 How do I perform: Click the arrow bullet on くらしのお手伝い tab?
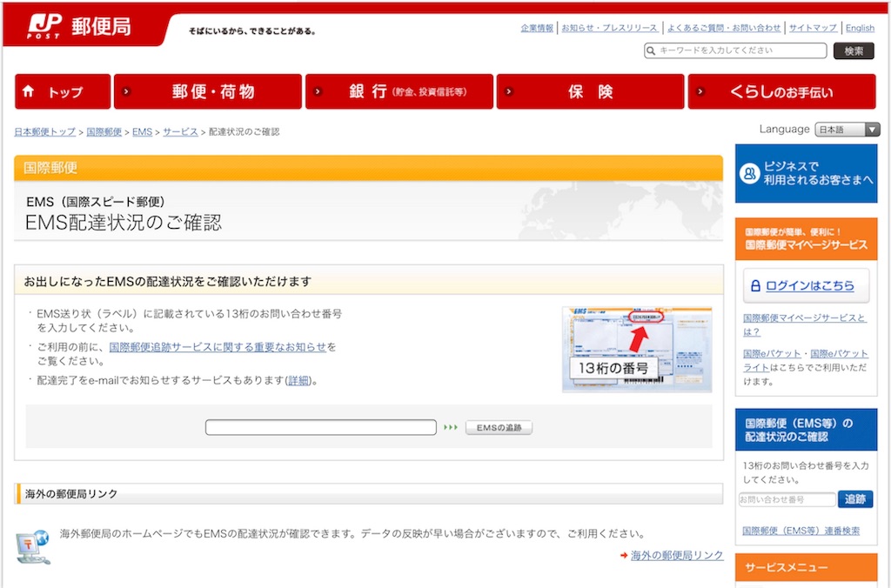(700, 91)
